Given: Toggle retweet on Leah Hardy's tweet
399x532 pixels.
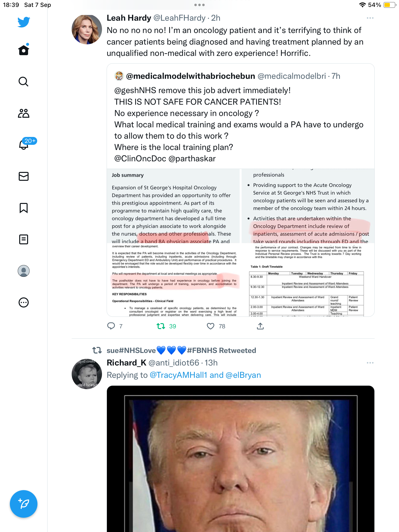Looking at the screenshot, I should click(166, 326).
